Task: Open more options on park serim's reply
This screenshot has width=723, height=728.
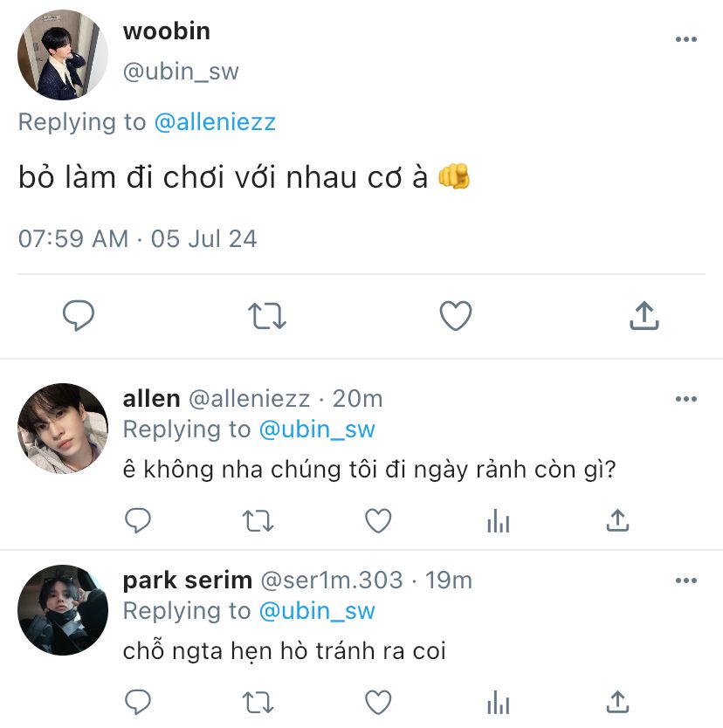Action: coord(685,580)
